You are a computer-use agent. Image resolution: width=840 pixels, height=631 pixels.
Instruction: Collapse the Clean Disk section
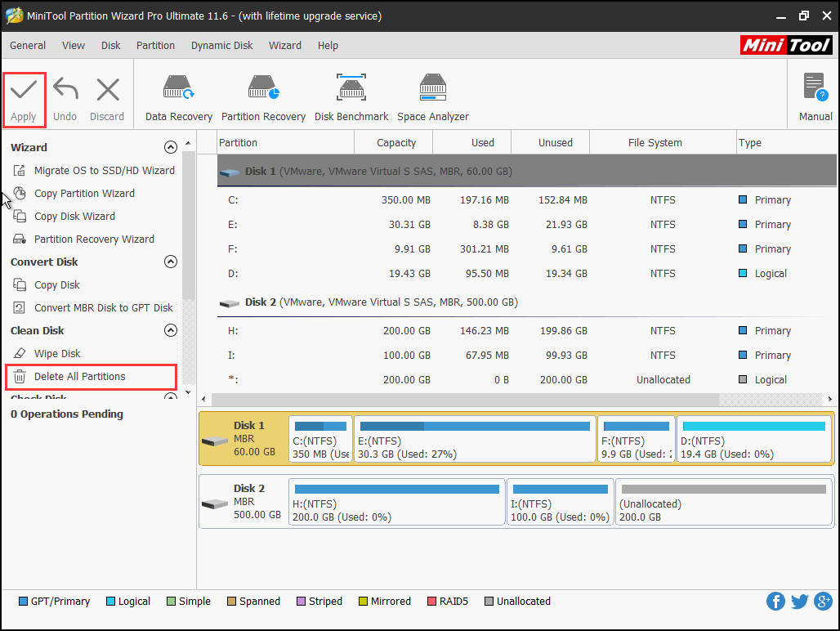click(x=170, y=330)
